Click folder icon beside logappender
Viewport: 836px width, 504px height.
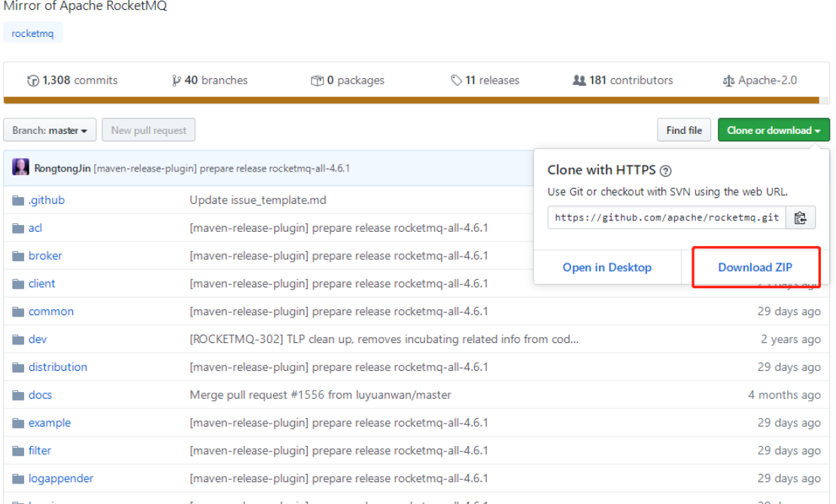[x=18, y=478]
